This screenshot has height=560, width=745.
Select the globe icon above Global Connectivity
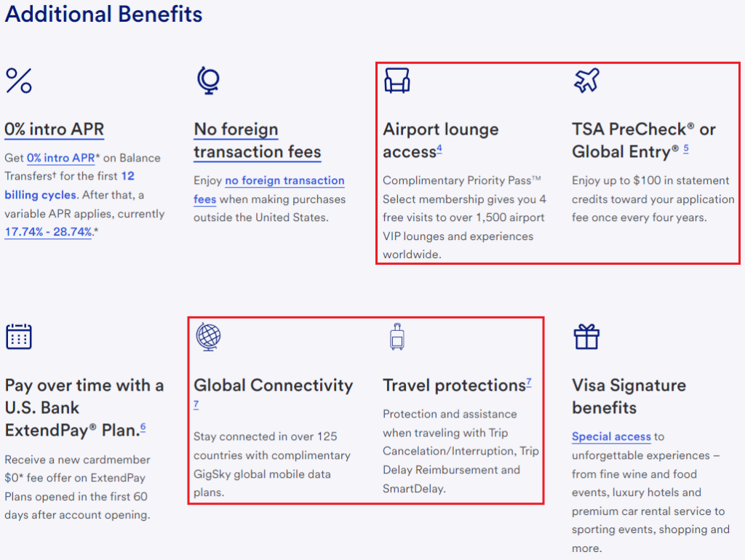tap(209, 336)
